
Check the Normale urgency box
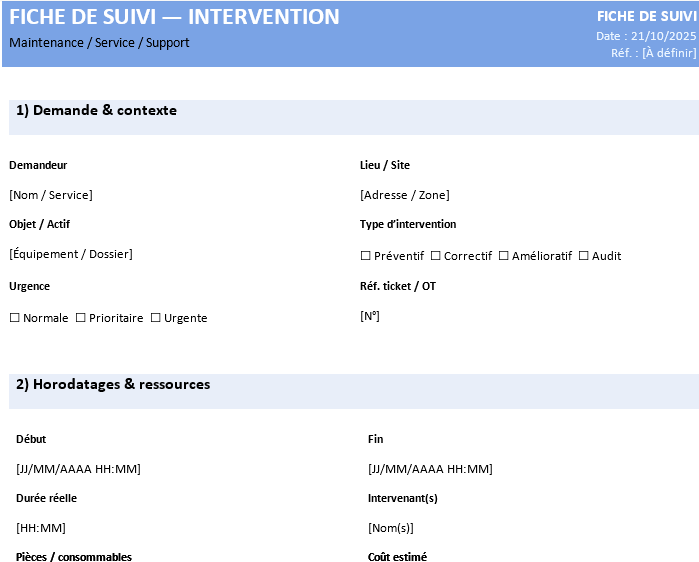point(15,318)
